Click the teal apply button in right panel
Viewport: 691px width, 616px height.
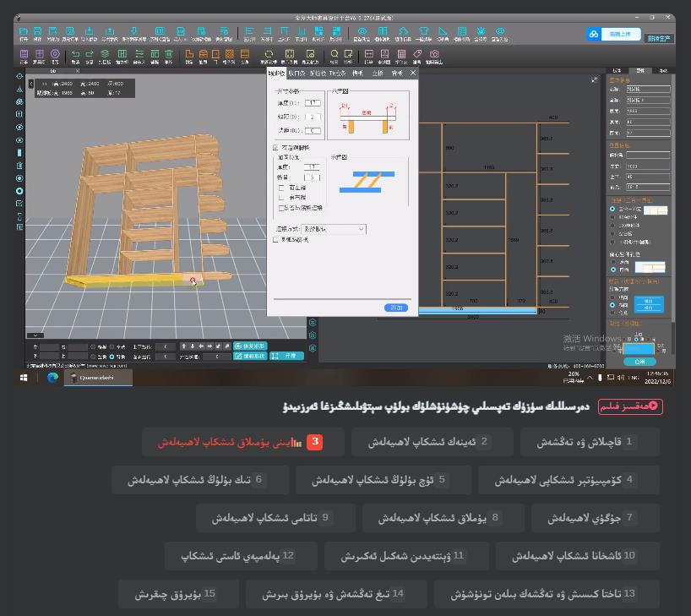[639, 362]
